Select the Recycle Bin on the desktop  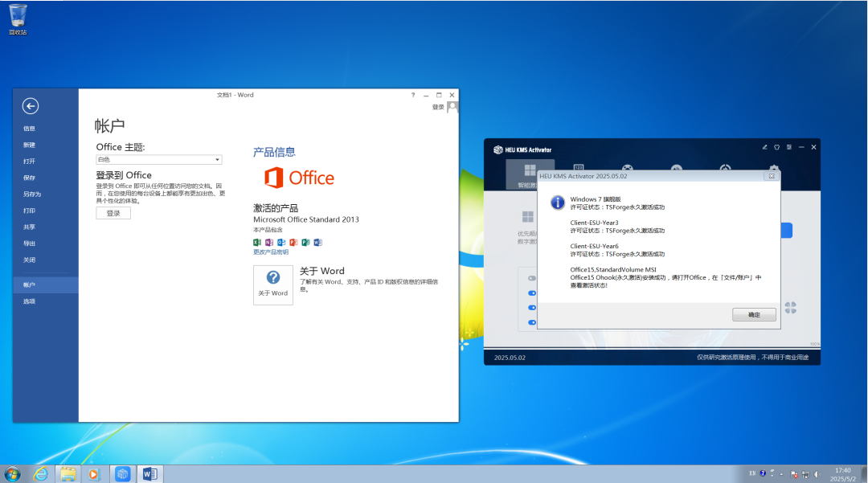coord(18,19)
